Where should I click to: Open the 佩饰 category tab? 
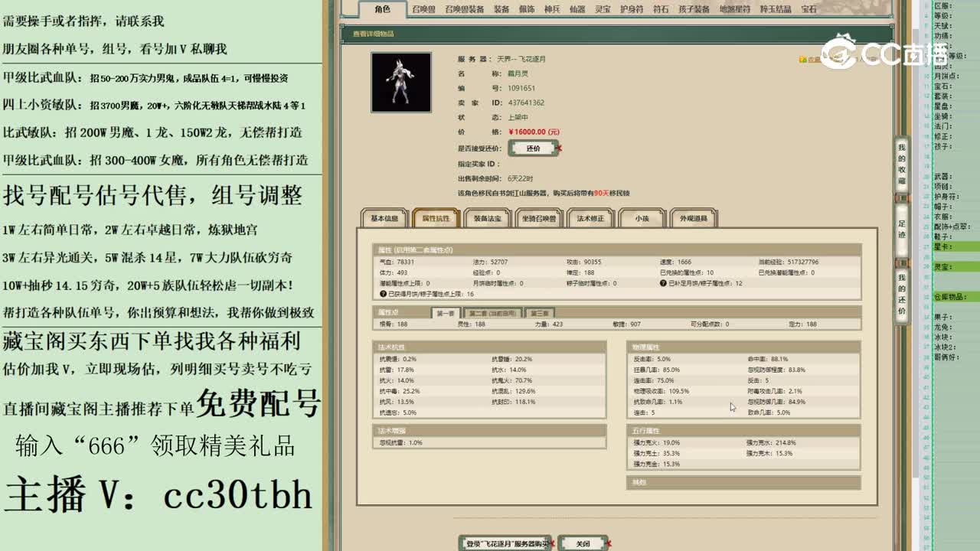(x=527, y=9)
